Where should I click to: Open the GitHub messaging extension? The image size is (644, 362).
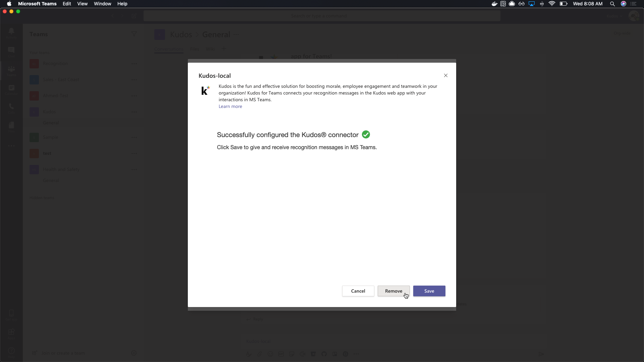[324, 354]
